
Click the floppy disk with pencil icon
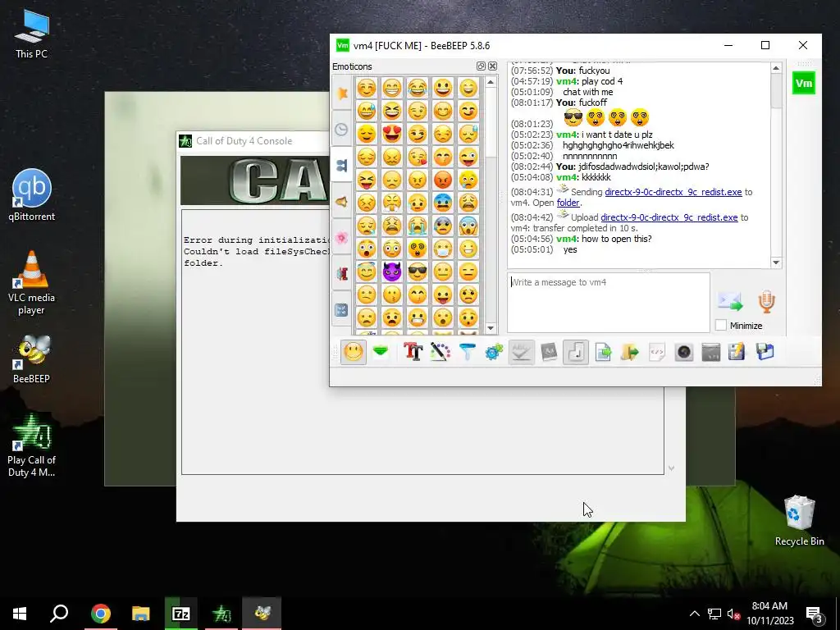[737, 352]
